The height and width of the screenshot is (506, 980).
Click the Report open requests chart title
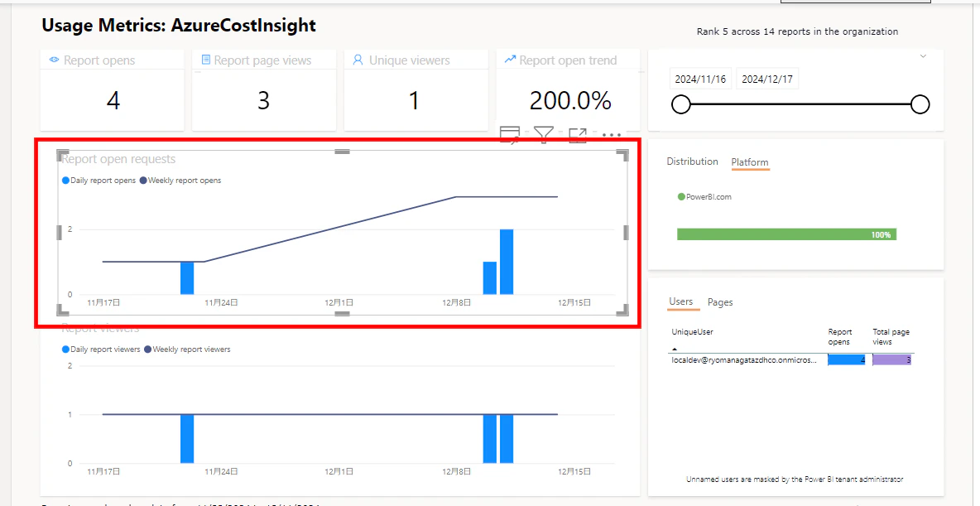118,159
